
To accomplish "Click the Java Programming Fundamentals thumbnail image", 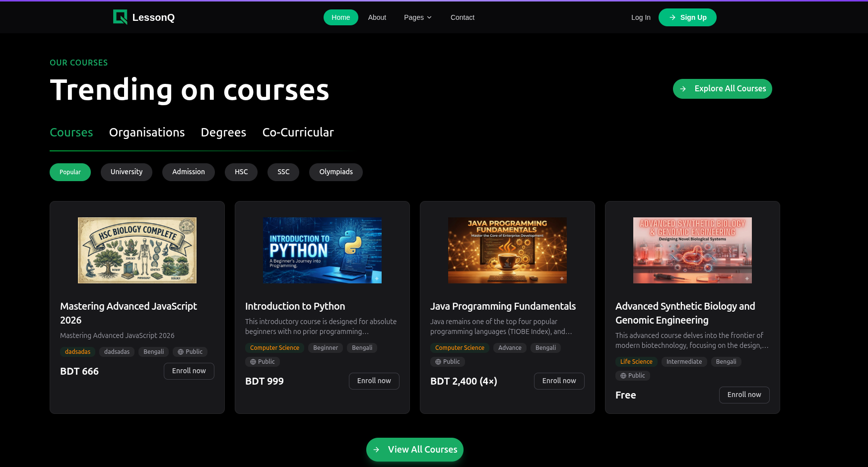I will click(507, 250).
